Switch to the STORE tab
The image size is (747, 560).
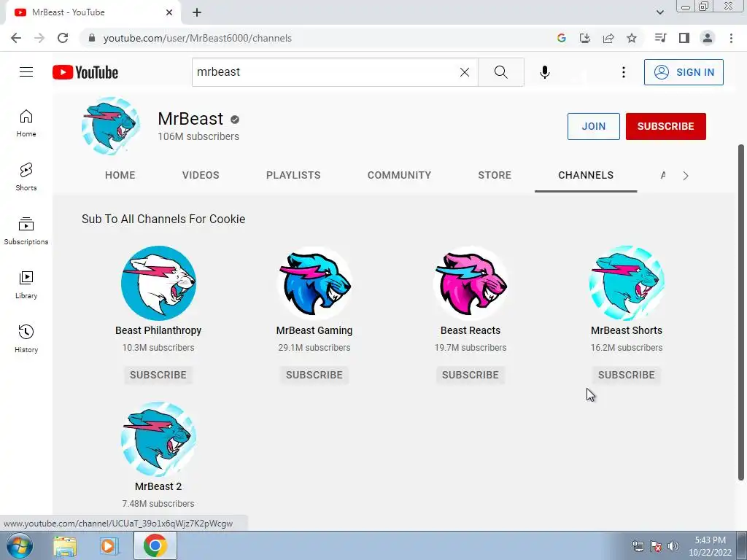[495, 175]
